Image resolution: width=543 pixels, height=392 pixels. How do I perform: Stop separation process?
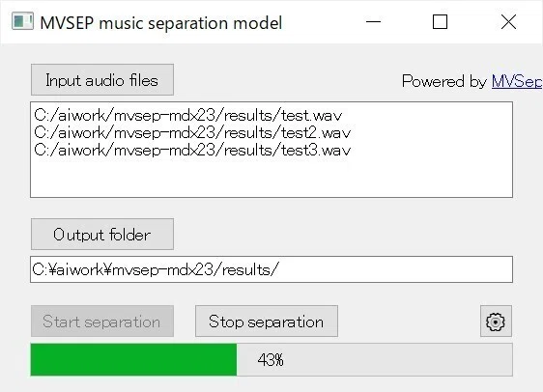pyautogui.click(x=267, y=322)
